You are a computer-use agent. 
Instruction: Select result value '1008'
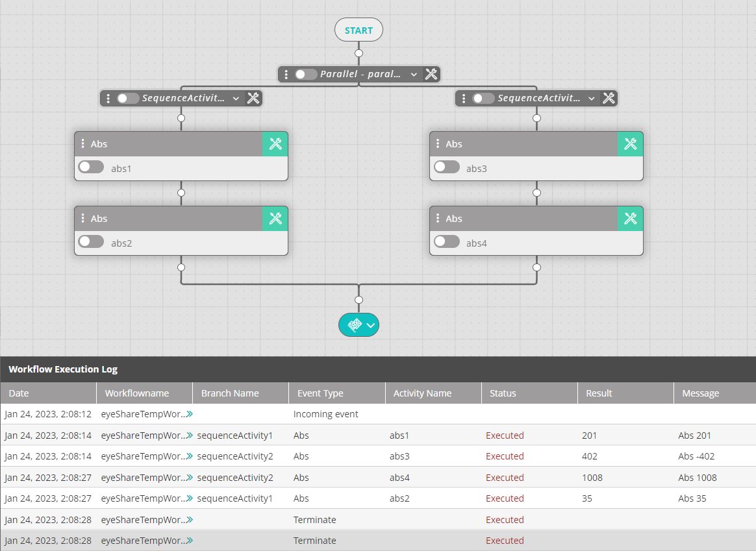(x=592, y=478)
